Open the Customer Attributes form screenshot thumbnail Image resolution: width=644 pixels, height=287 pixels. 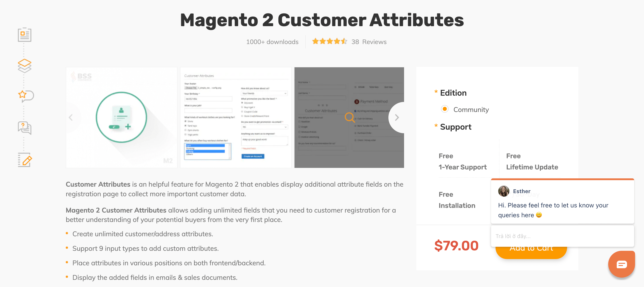236,118
